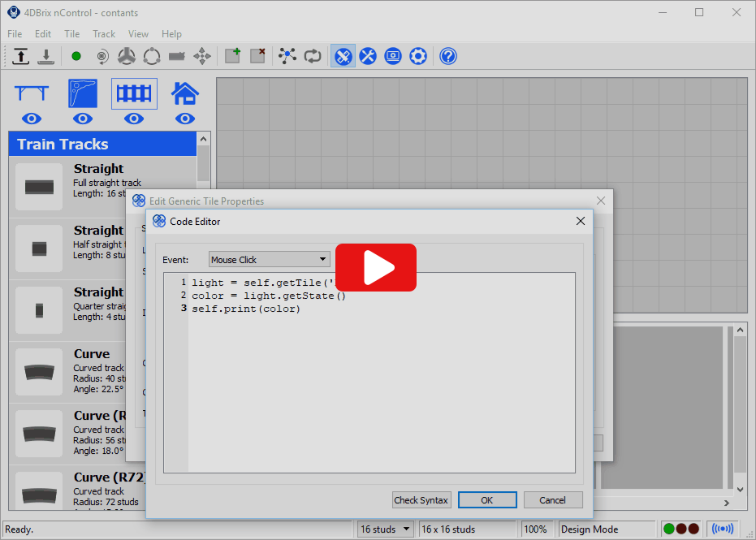Image resolution: width=756 pixels, height=540 pixels.
Task: Select the gray track segment tool icon
Action: [177, 56]
